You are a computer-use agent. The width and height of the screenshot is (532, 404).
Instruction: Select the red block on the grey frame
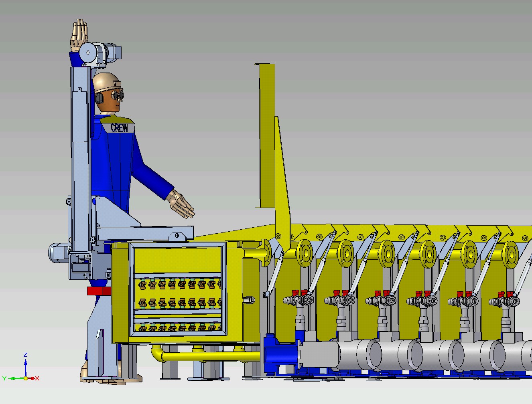coord(99,291)
